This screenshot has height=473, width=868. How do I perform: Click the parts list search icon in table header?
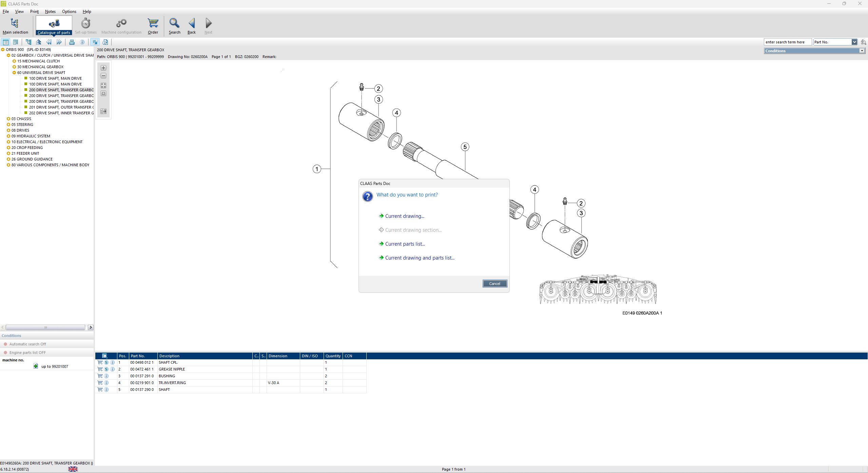pos(105,356)
